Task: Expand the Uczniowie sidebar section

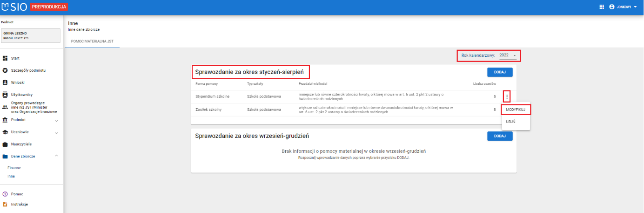Action: [x=56, y=133]
